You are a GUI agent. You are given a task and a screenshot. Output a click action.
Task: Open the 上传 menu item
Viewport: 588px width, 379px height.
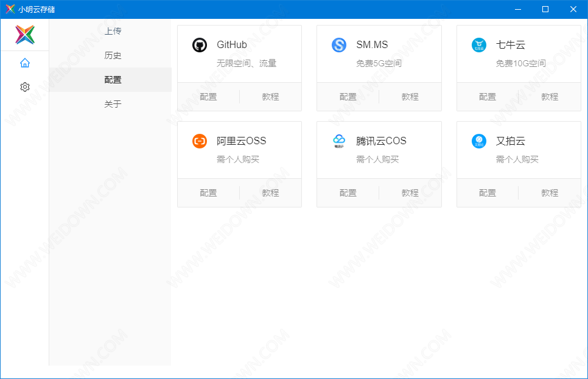point(113,31)
